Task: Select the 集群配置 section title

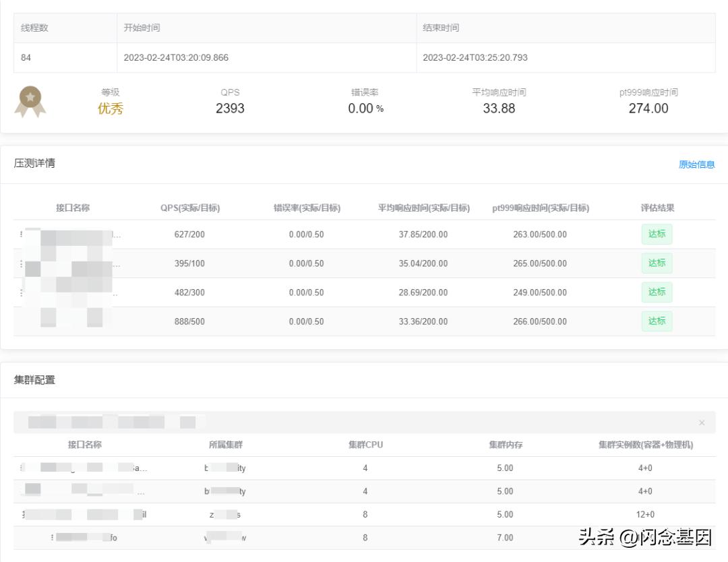Action: (34, 380)
